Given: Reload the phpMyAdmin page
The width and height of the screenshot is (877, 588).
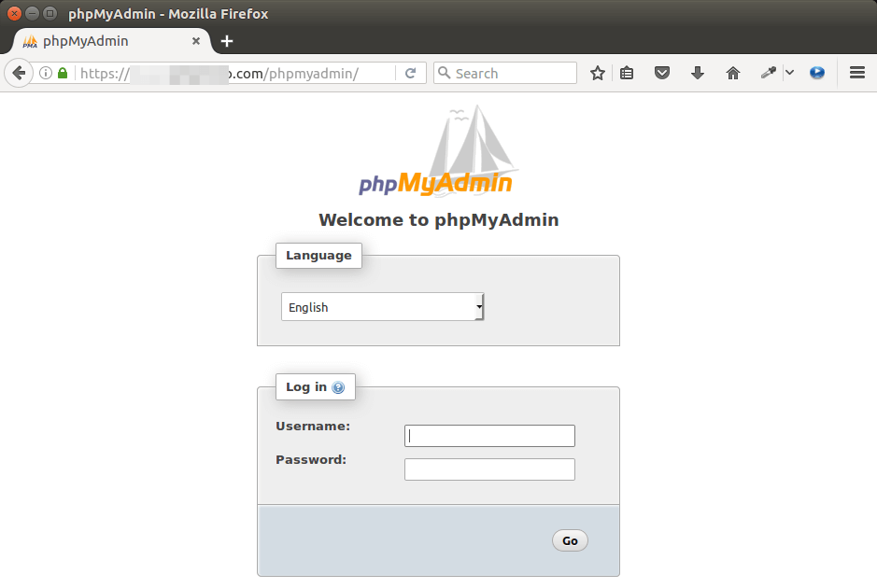Looking at the screenshot, I should pyautogui.click(x=411, y=72).
